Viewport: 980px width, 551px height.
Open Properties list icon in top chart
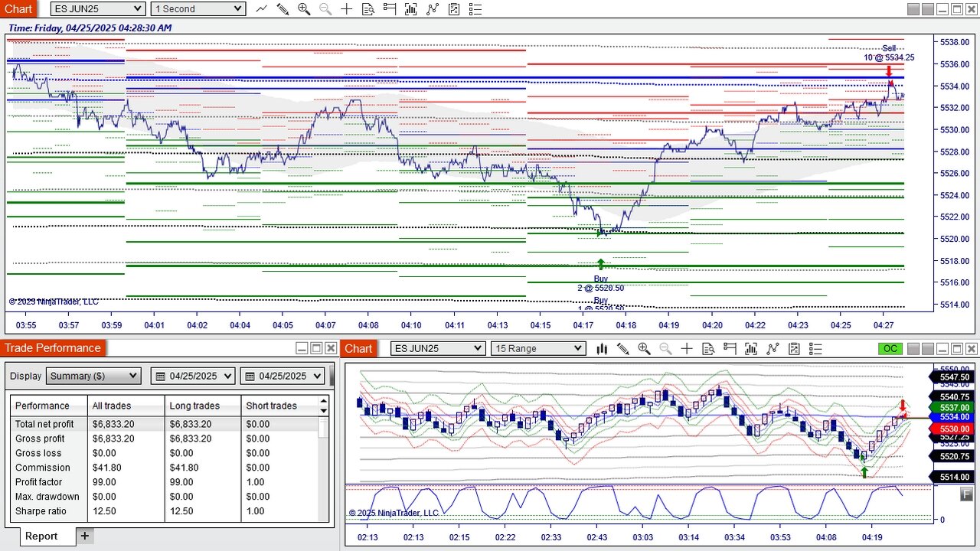(x=475, y=8)
